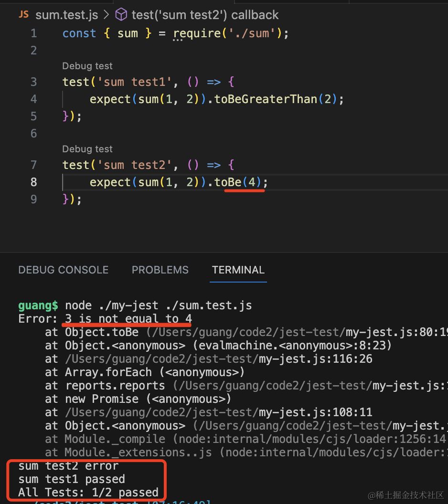Image resolution: width=448 pixels, height=504 pixels.
Task: Switch to the DEBUG CONSOLE tab
Action: [63, 270]
